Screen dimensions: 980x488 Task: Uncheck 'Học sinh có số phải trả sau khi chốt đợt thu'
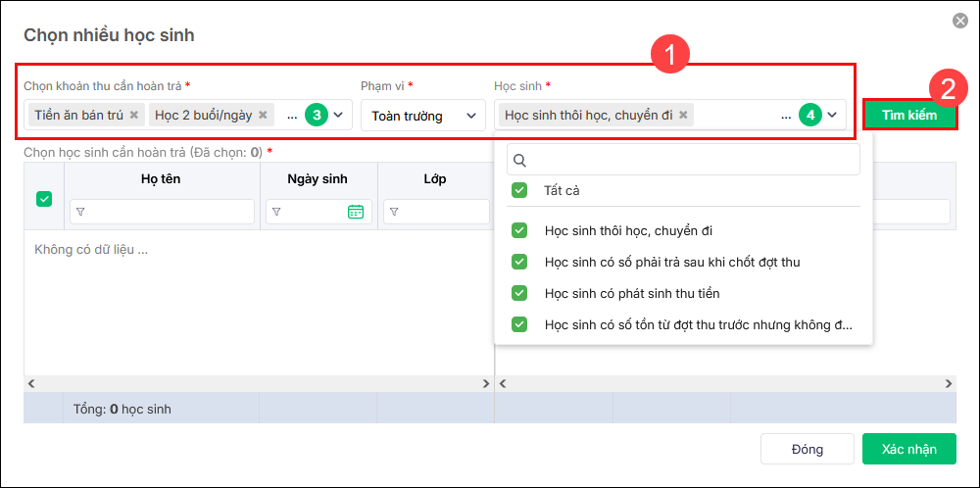click(519, 262)
